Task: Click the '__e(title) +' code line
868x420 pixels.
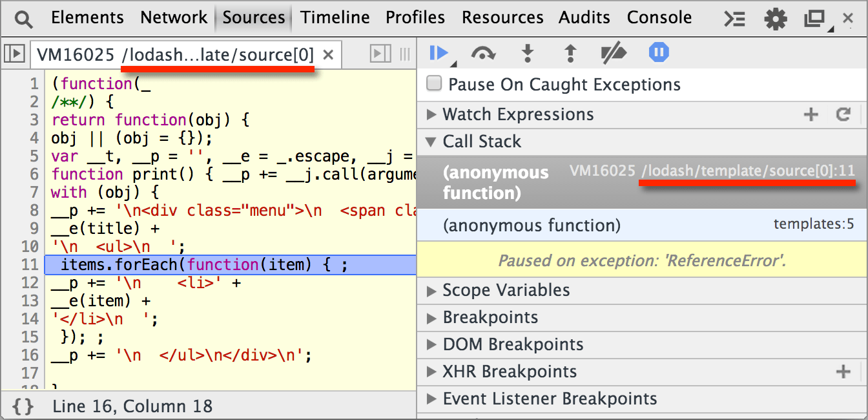Action: coord(105,228)
